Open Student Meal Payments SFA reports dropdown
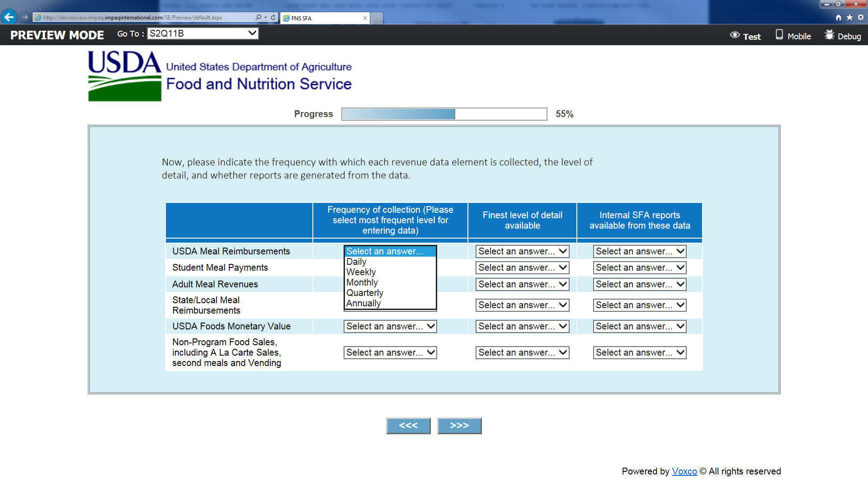 point(639,267)
